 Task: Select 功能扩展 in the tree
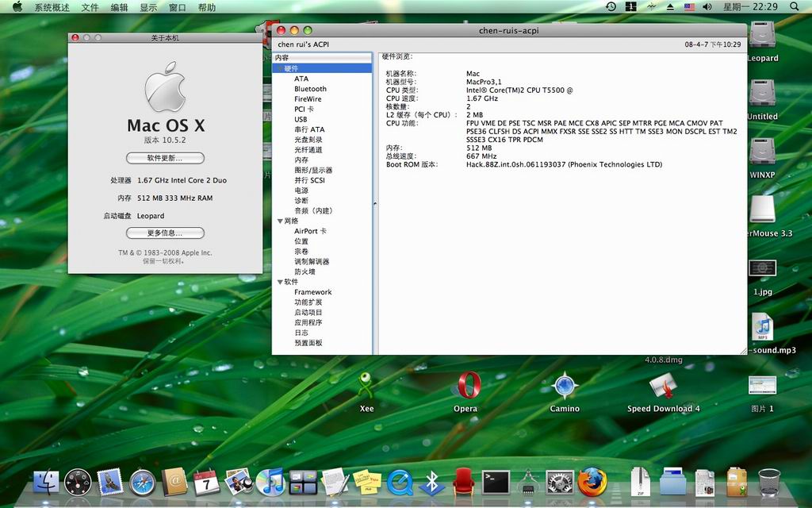308,302
